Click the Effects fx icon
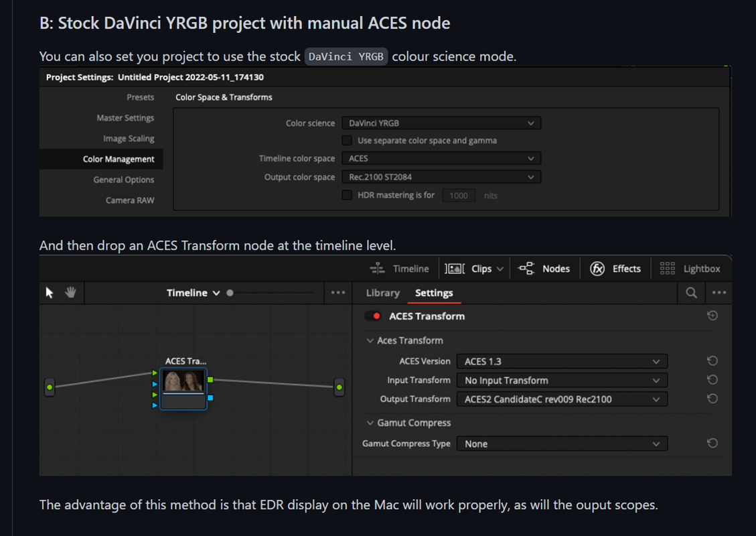The width and height of the screenshot is (756, 536). tap(597, 268)
